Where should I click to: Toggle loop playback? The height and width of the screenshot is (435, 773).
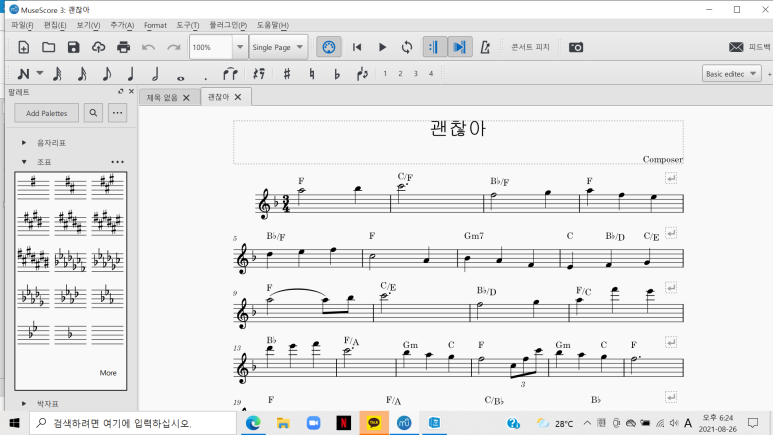407,47
